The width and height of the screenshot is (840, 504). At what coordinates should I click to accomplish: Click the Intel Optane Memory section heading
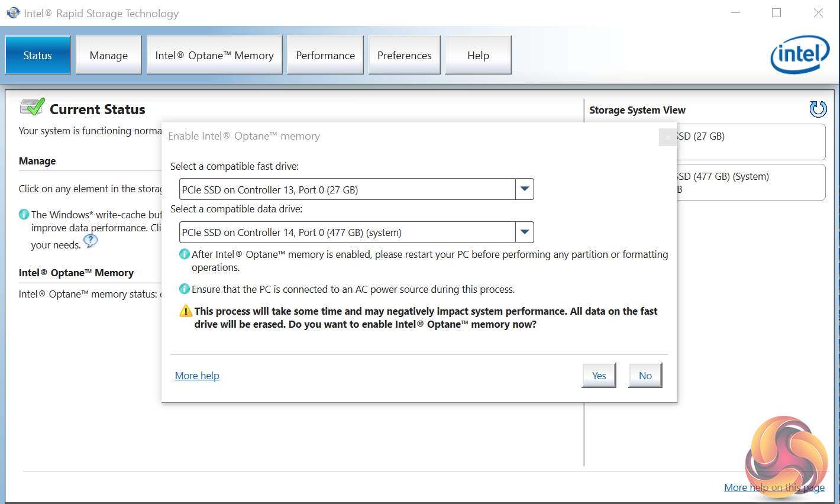76,273
